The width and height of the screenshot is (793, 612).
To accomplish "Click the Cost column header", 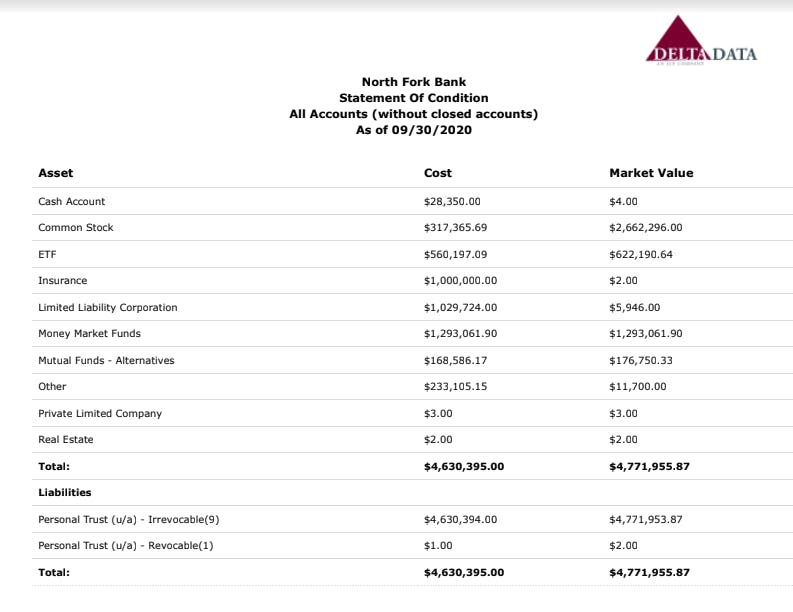I will pyautogui.click(x=437, y=173).
